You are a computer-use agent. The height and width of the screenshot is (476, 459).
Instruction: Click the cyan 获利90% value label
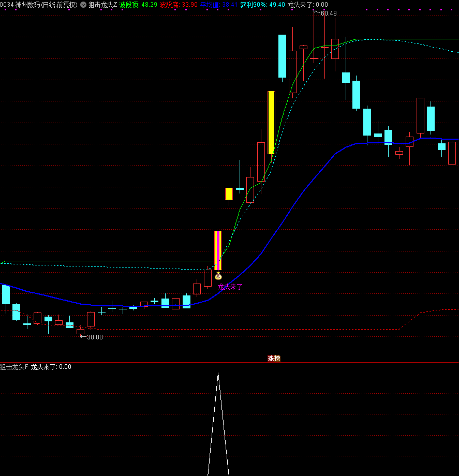tap(262, 5)
